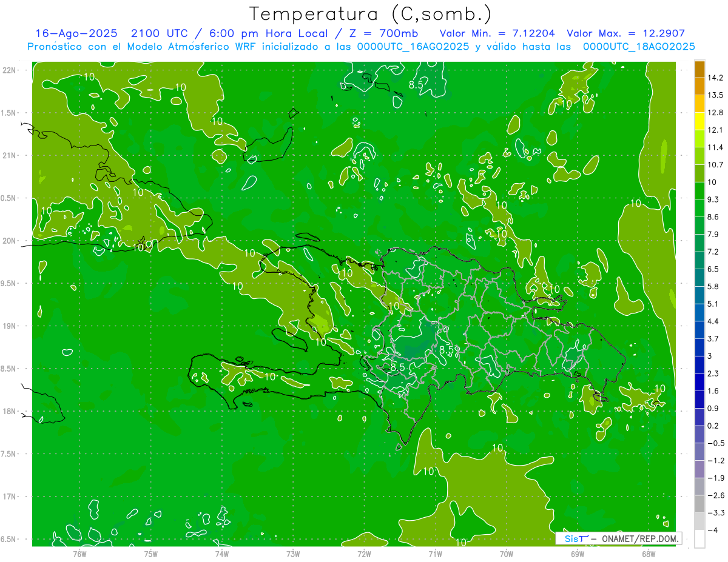Click the '9.3' color scale label
Viewport: 728px width, 562px height.
(714, 199)
